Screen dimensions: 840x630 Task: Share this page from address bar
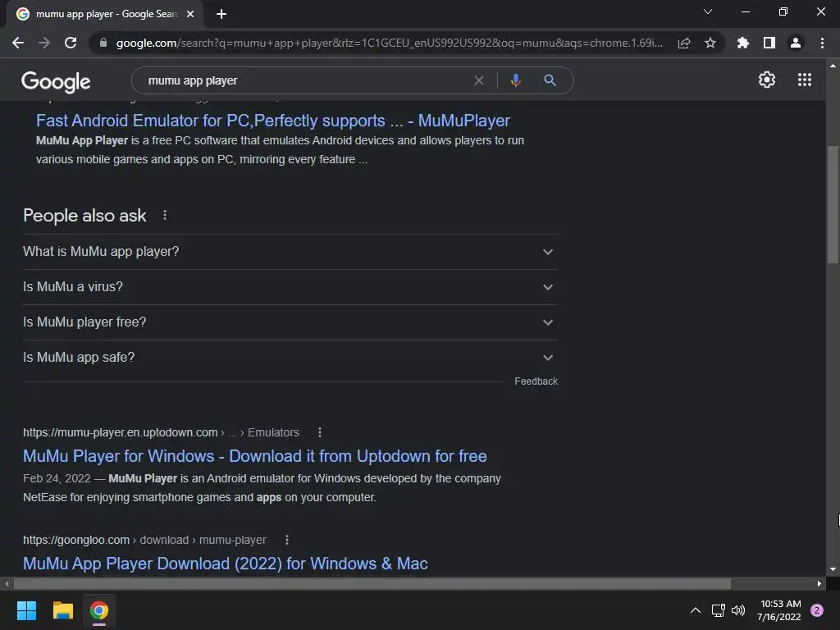(684, 43)
